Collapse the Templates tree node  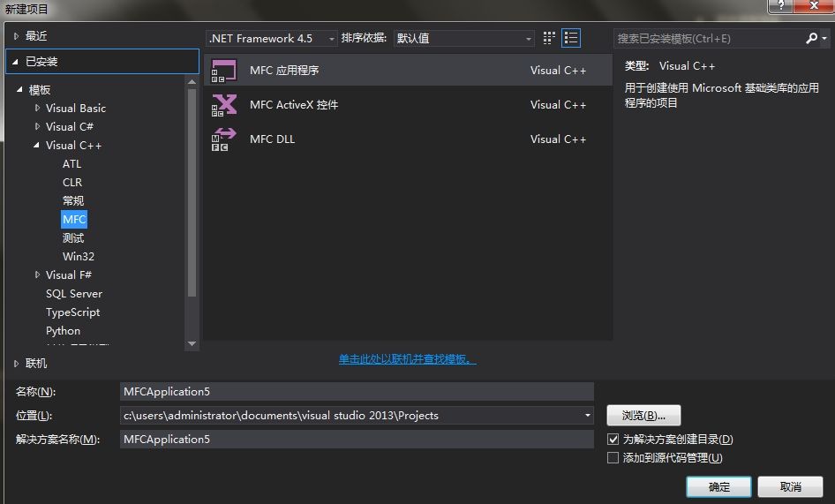19,89
